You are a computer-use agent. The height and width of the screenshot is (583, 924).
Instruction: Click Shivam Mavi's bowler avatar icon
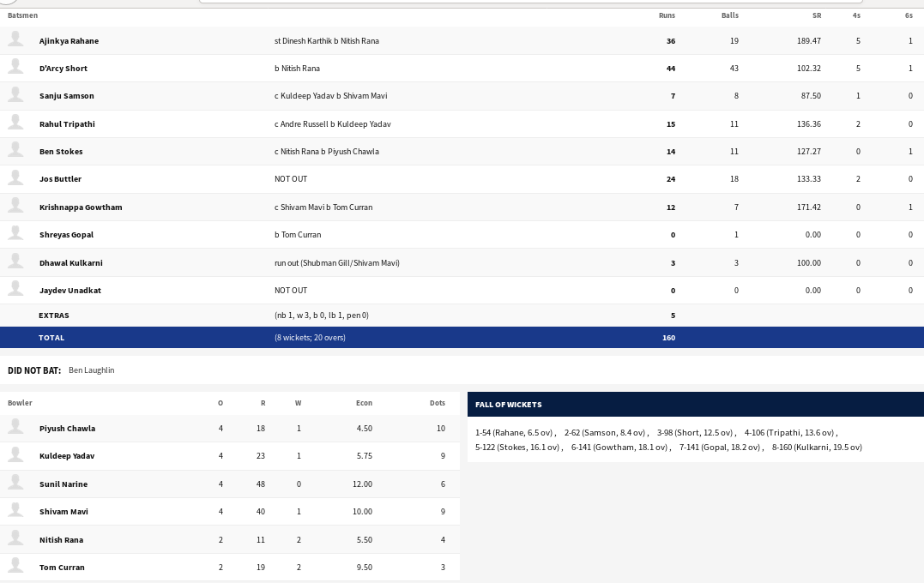tap(16, 511)
